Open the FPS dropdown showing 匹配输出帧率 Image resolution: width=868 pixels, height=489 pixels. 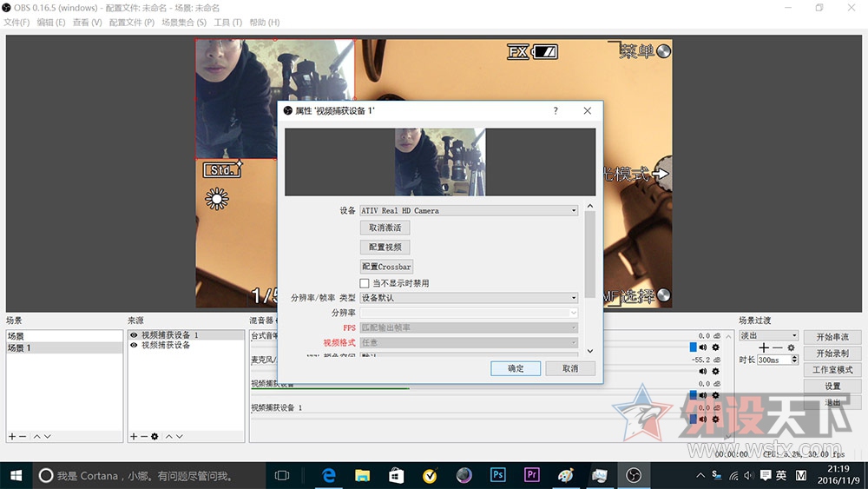(469, 327)
